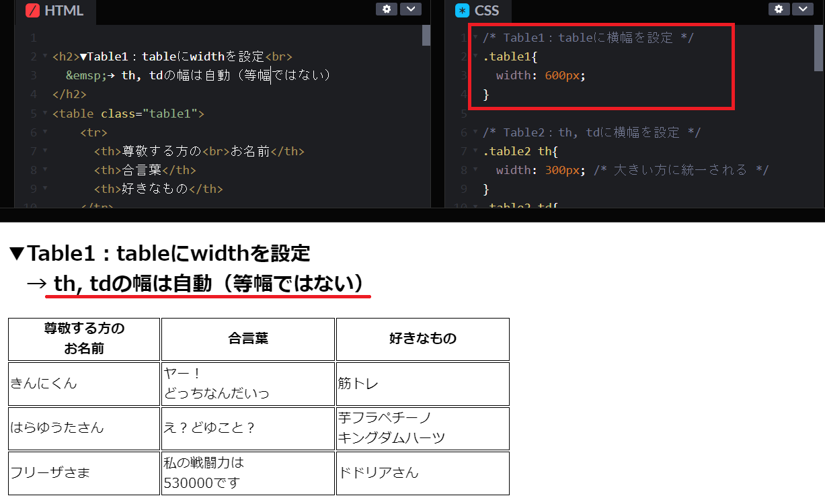Collapse the .table2 th rule fold arrow
825x504 pixels.
pyautogui.click(x=475, y=151)
